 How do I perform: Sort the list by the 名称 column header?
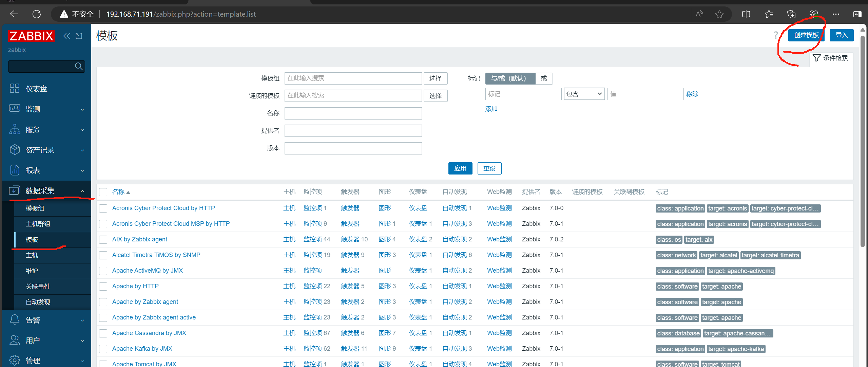[x=121, y=192]
